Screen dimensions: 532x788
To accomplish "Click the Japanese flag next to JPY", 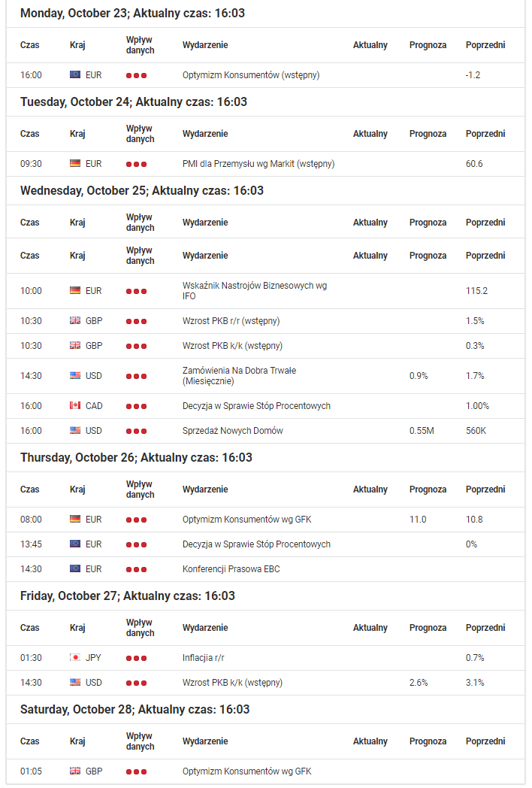I will click(75, 657).
